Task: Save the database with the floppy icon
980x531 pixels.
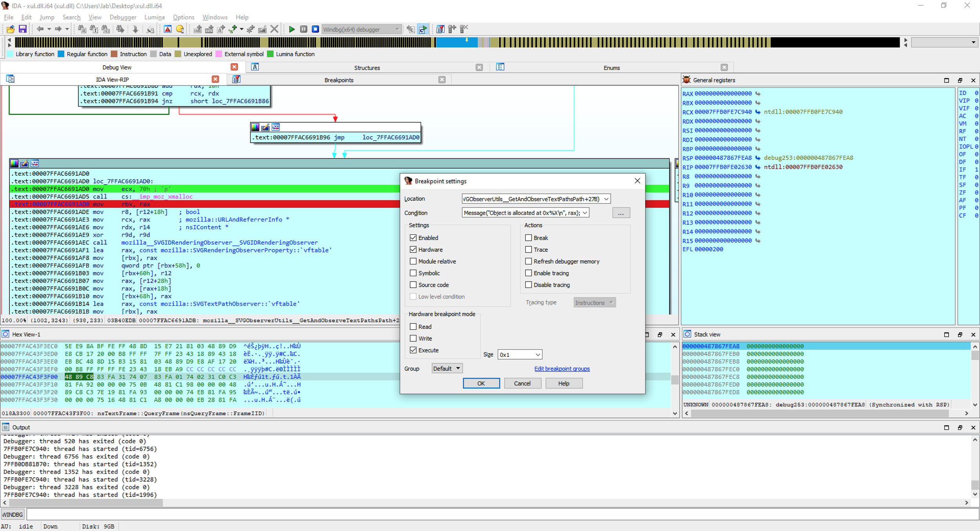Action: tap(22, 29)
